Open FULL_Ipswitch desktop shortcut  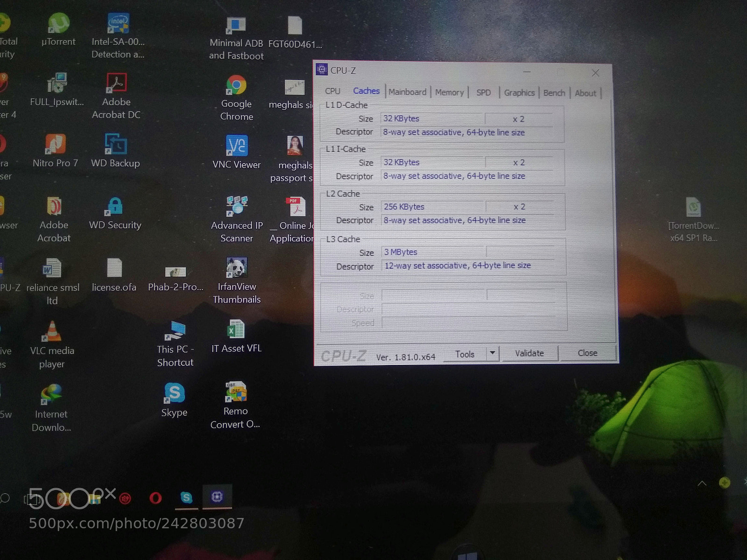(x=57, y=90)
